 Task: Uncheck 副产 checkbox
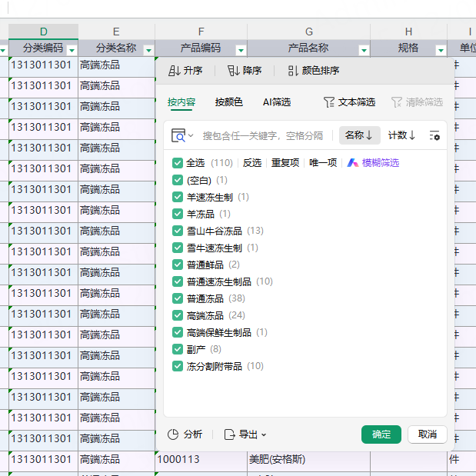pyautogui.click(x=178, y=349)
